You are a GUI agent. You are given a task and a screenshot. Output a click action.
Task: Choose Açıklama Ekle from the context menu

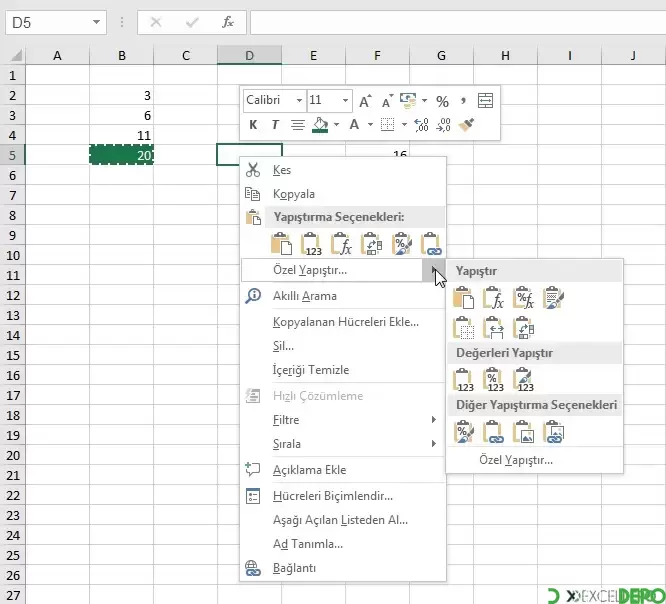[343, 470]
